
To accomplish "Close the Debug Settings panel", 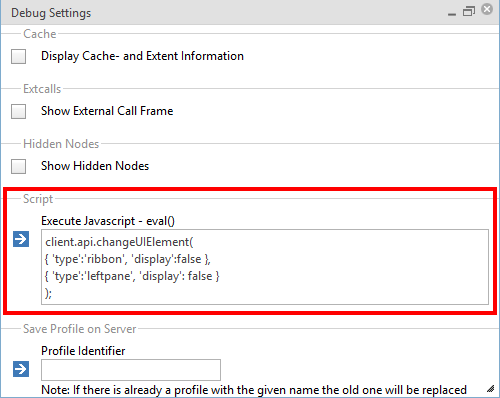I will [487, 9].
